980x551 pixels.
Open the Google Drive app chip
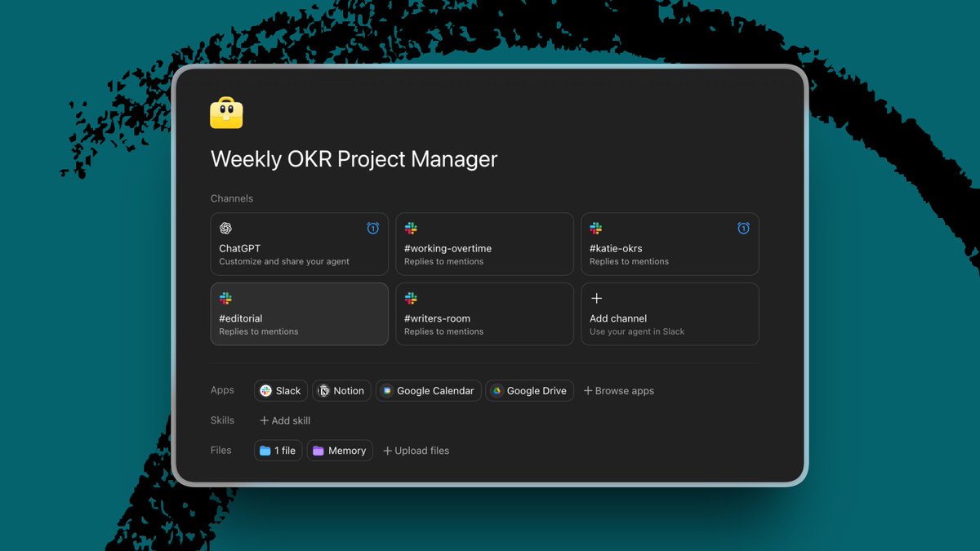tap(530, 391)
